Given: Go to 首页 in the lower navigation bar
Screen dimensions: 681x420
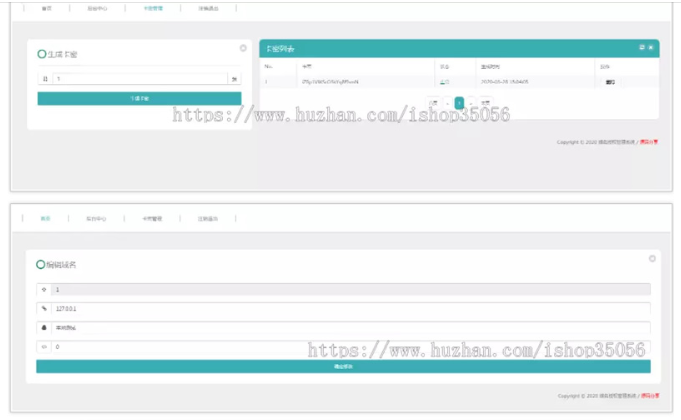Looking at the screenshot, I should 45,218.
